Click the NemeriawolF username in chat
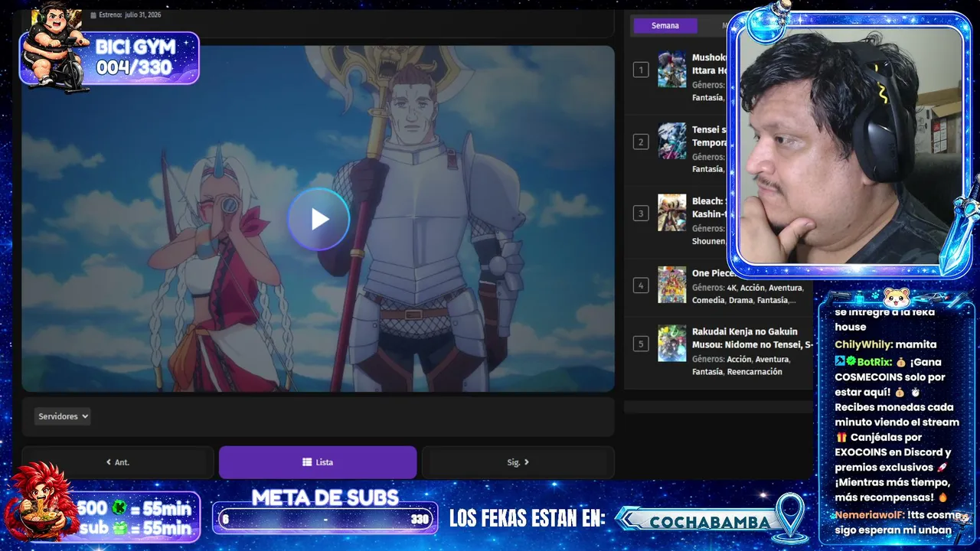 (868, 515)
